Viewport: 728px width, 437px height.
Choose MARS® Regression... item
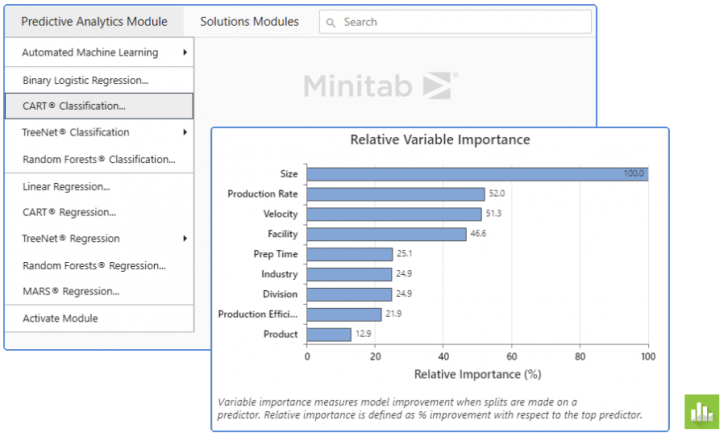99,292
